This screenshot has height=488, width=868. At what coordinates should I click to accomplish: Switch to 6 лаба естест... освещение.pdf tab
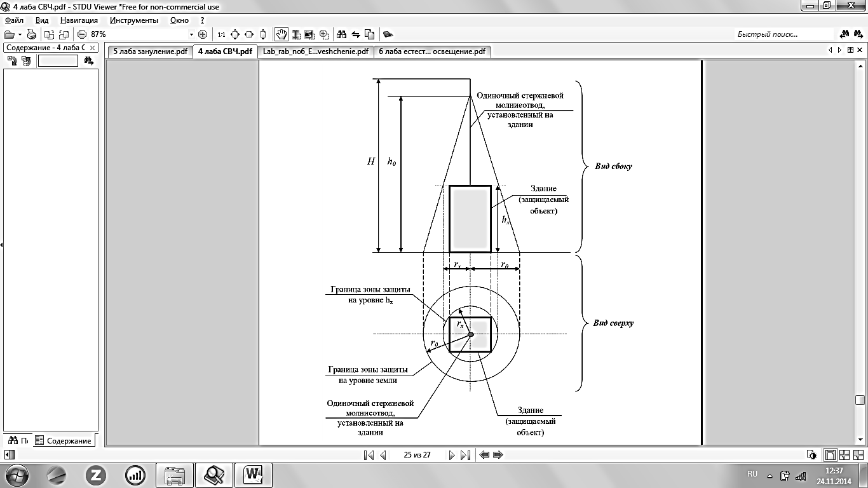(432, 52)
